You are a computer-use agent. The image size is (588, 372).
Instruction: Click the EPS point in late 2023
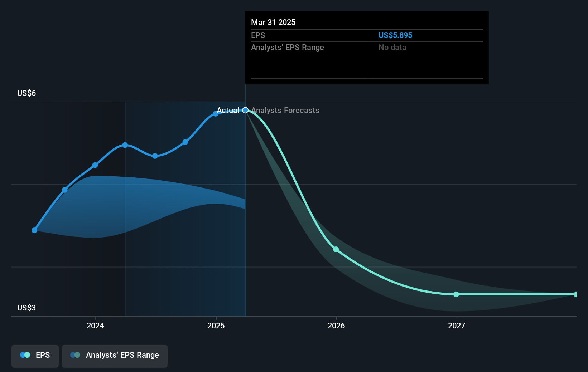pyautogui.click(x=65, y=190)
